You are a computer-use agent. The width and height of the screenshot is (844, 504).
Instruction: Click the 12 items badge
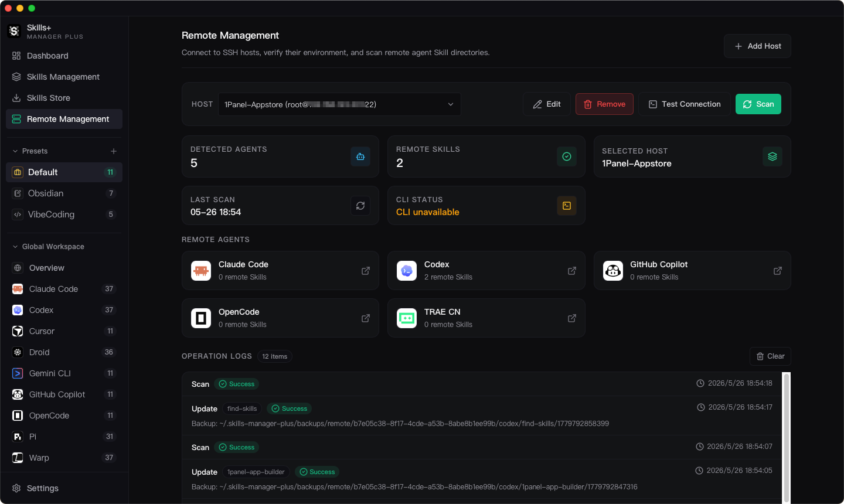[x=275, y=356]
